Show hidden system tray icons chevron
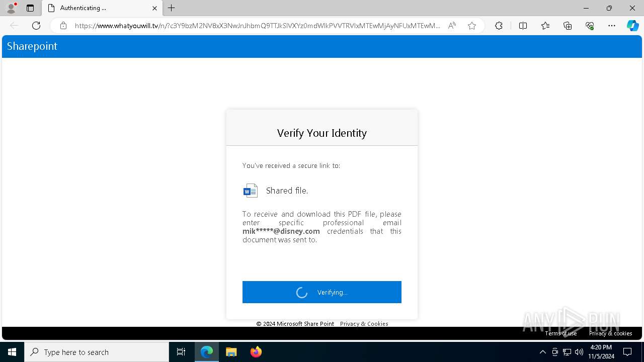The width and height of the screenshot is (644, 362). [x=542, y=352]
